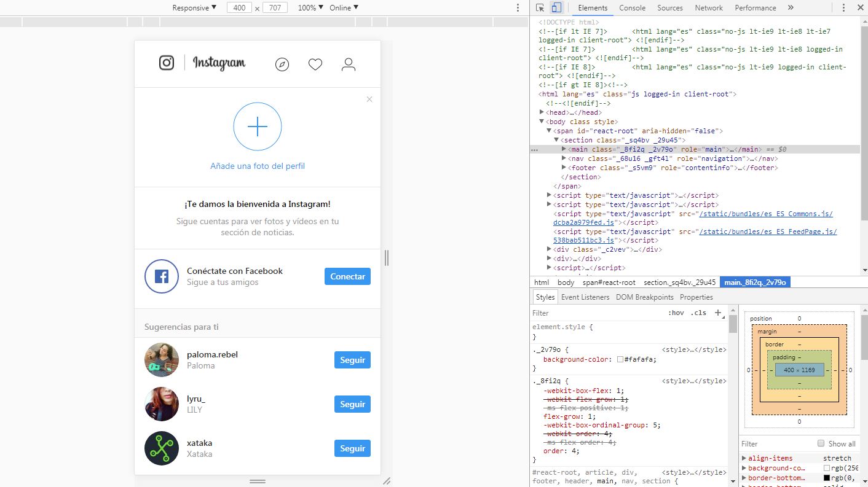Switch to the Network tab
Screen dimensions: 868x487
(x=709, y=8)
